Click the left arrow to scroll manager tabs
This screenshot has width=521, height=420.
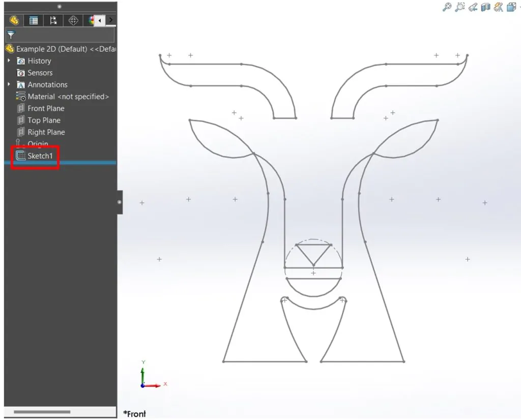coord(100,20)
